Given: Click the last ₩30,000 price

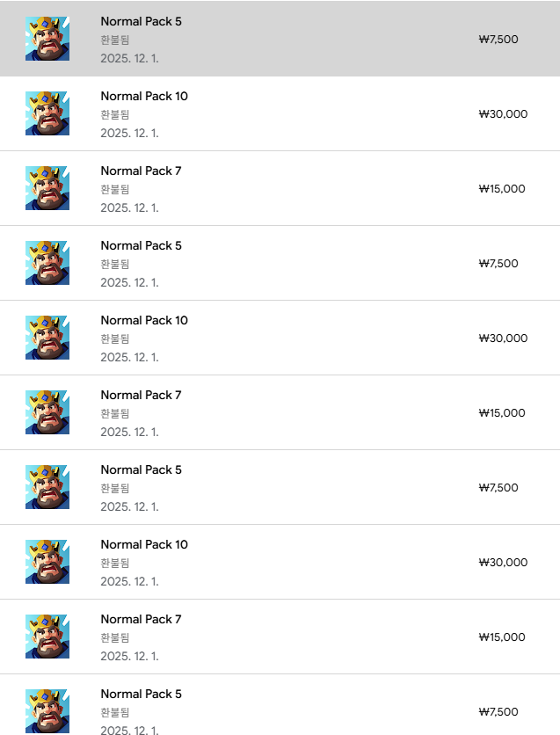Looking at the screenshot, I should tap(503, 563).
